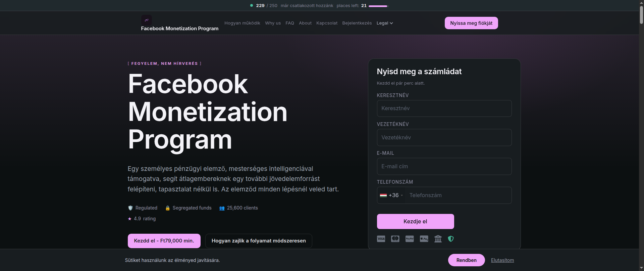Click the 'Nyisd meg a számládat' heading
644x271 pixels.
pyautogui.click(x=419, y=72)
